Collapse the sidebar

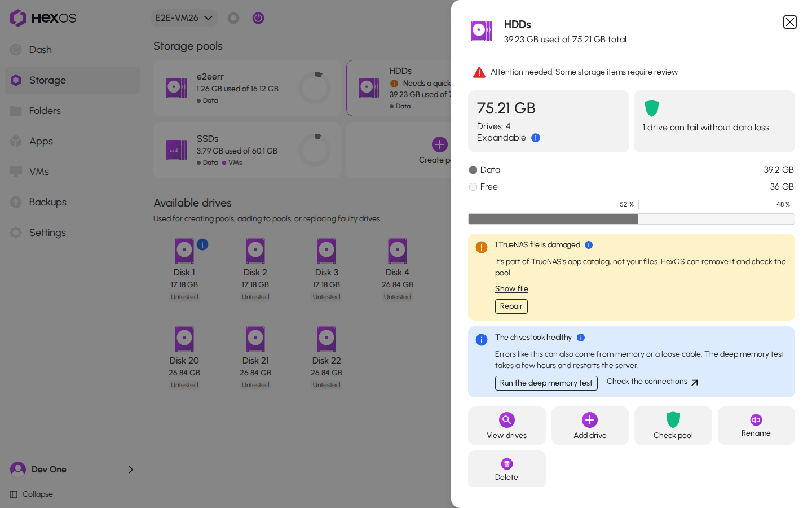32,494
